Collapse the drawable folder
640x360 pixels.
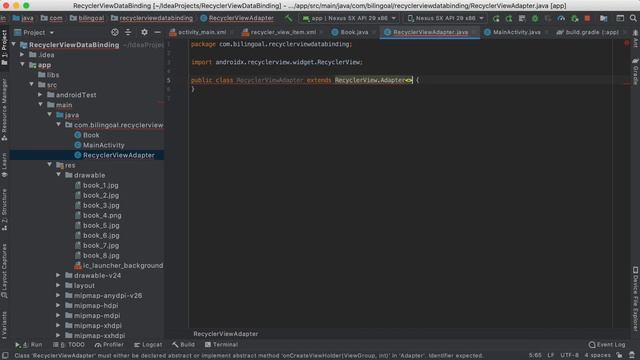coord(58,175)
